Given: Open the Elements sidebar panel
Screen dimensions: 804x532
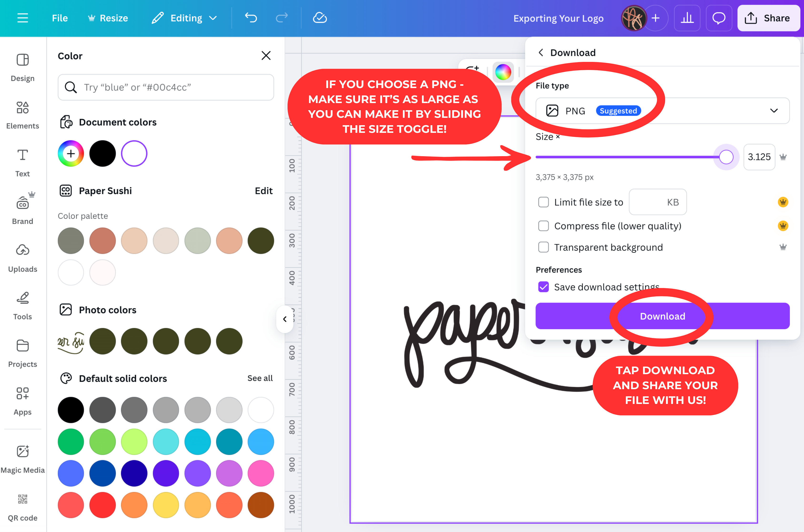Looking at the screenshot, I should [x=22, y=115].
